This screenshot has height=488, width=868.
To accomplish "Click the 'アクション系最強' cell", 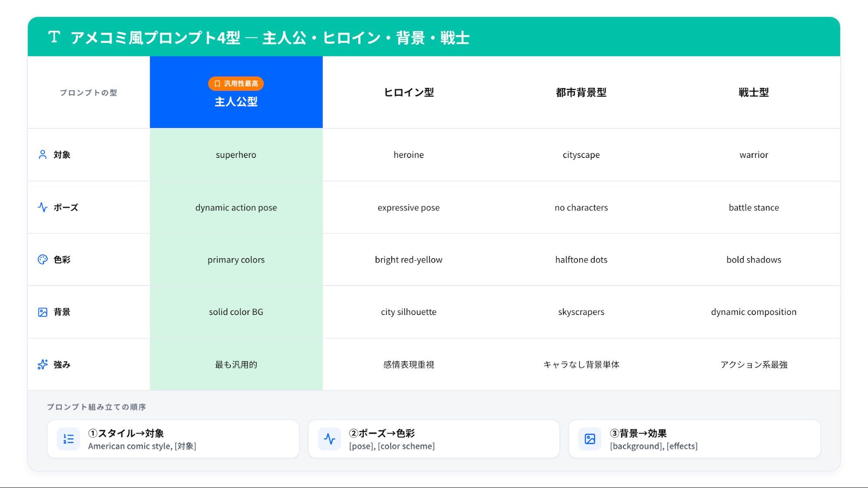I will click(x=754, y=364).
